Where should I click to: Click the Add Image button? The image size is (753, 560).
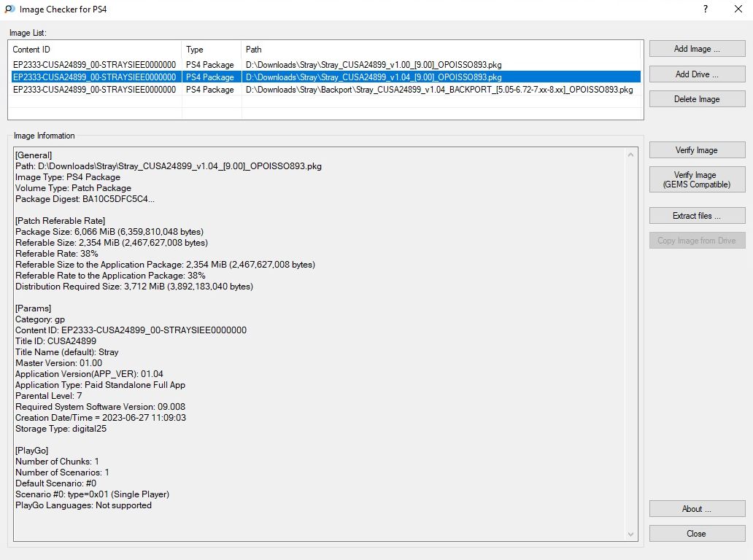click(697, 49)
